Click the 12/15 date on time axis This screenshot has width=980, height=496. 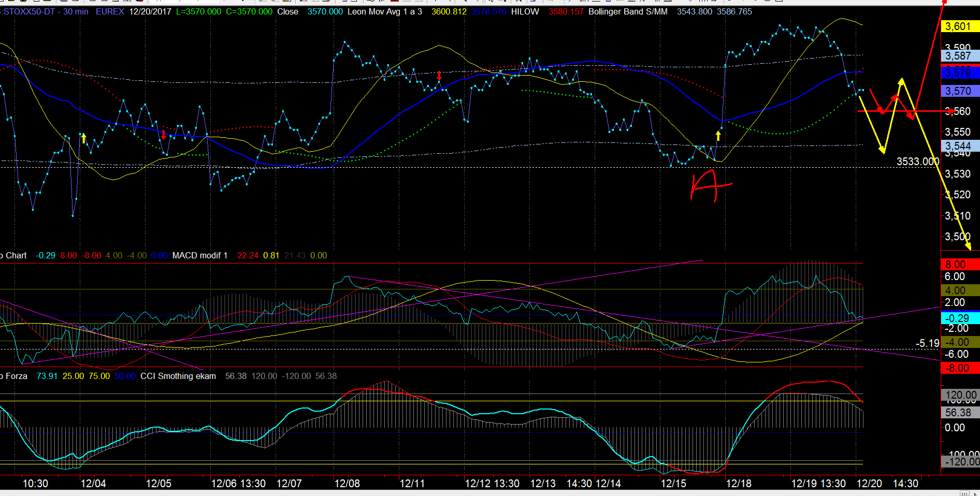click(x=673, y=484)
